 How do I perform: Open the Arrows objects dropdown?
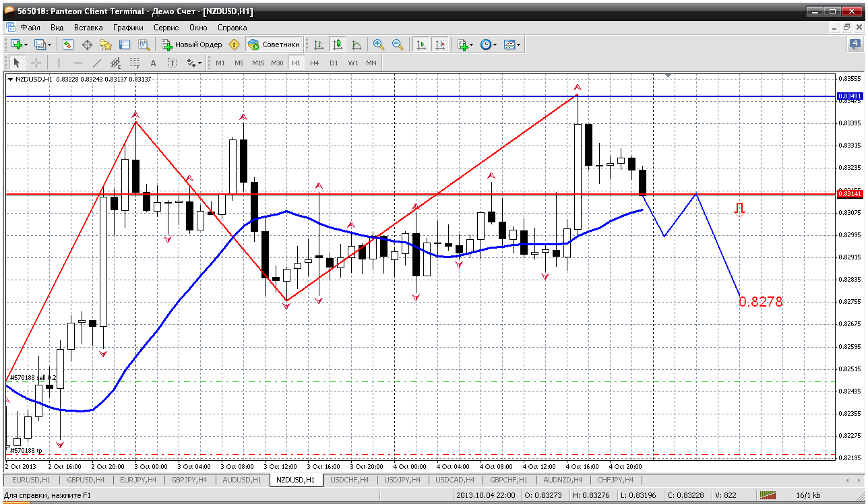point(194,63)
